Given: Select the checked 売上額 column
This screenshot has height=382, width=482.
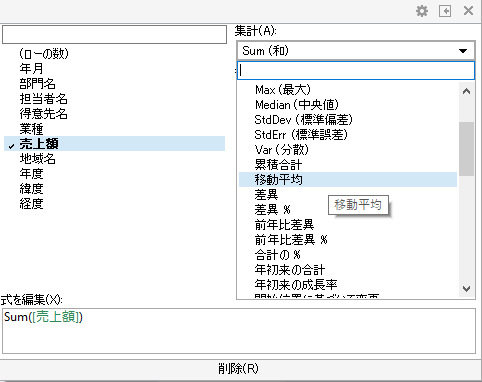Looking at the screenshot, I should (x=114, y=144).
